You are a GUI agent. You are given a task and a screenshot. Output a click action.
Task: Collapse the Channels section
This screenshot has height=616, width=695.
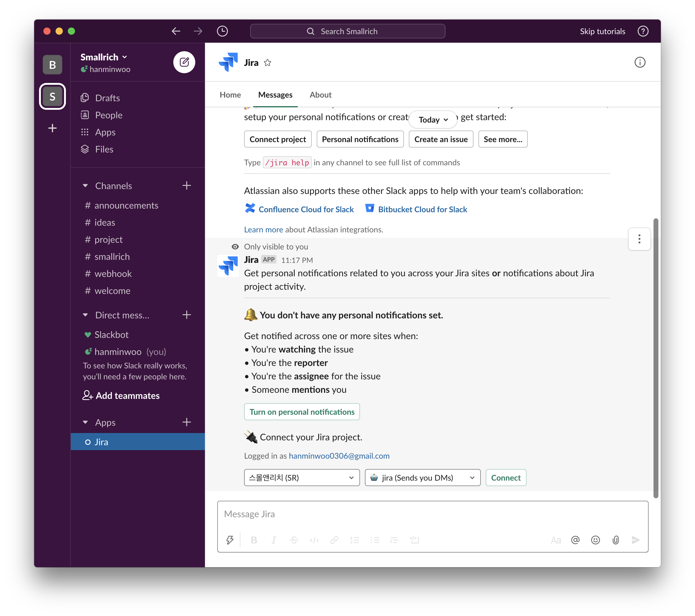[85, 186]
